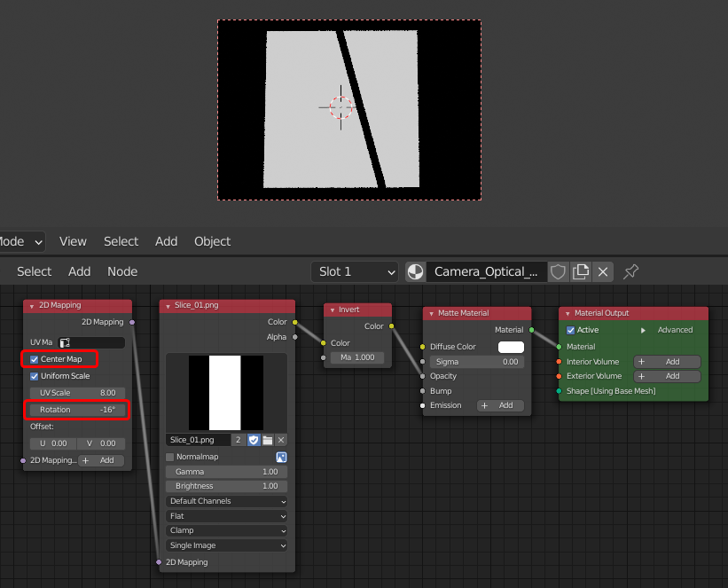
Task: Click the Rotation field in 2D Mapping
Action: [78, 410]
